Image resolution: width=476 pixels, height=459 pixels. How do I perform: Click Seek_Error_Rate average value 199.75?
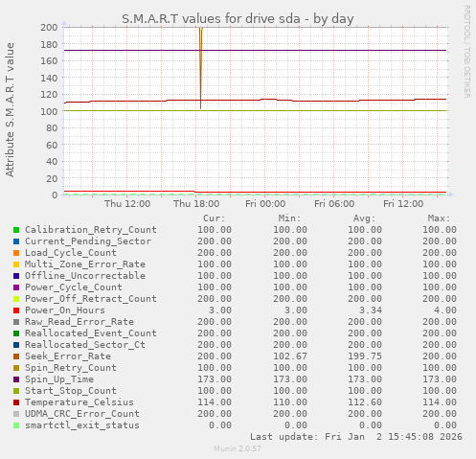[365, 356]
